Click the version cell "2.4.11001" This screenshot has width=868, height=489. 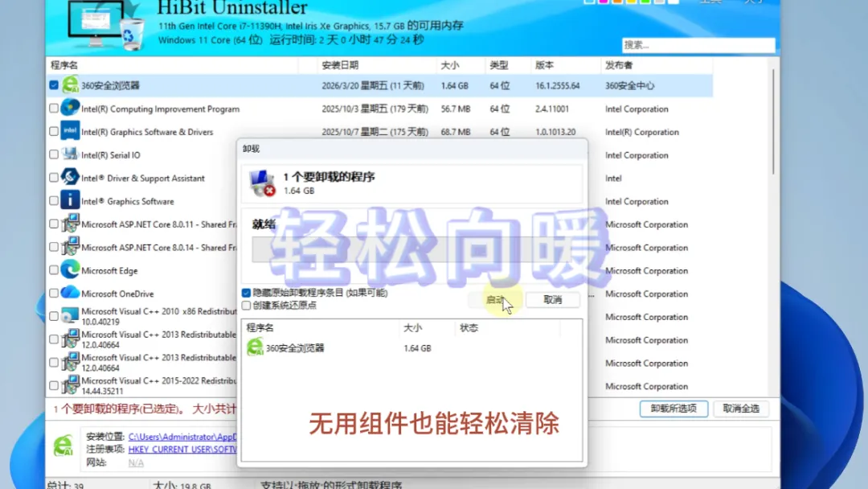coord(551,109)
